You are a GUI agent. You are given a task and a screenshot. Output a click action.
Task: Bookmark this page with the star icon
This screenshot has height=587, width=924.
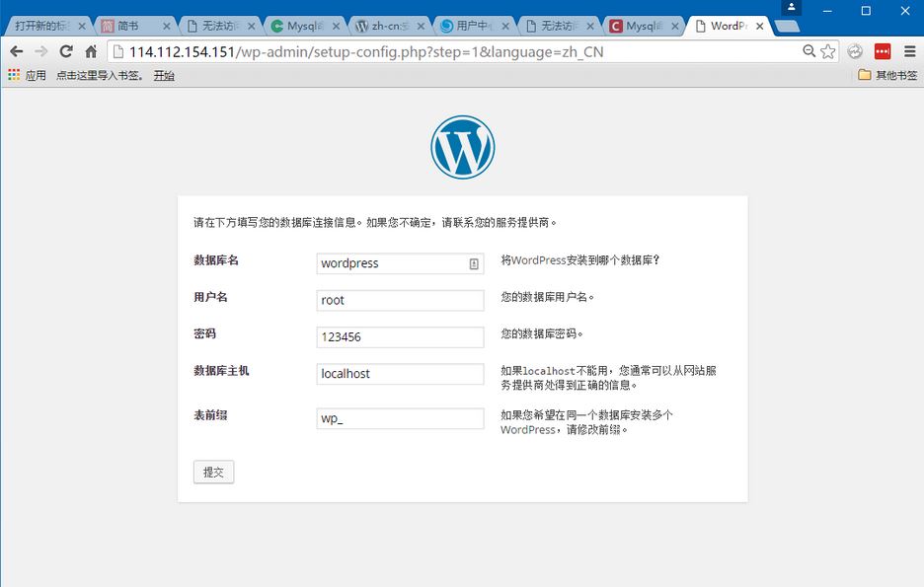click(x=828, y=52)
